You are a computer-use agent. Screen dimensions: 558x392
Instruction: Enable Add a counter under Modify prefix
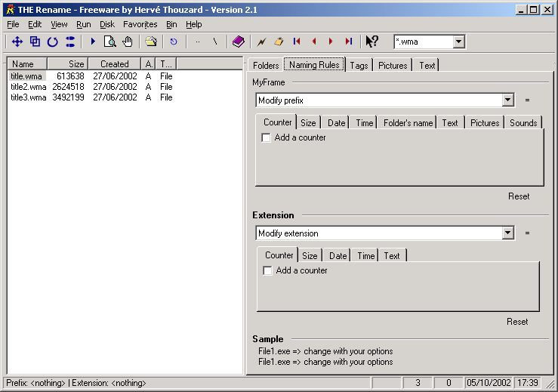267,137
